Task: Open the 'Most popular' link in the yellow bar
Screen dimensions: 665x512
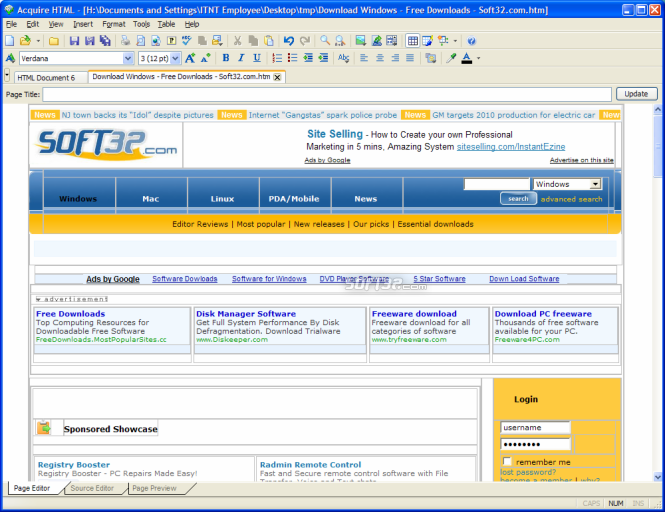Action: pos(261,224)
